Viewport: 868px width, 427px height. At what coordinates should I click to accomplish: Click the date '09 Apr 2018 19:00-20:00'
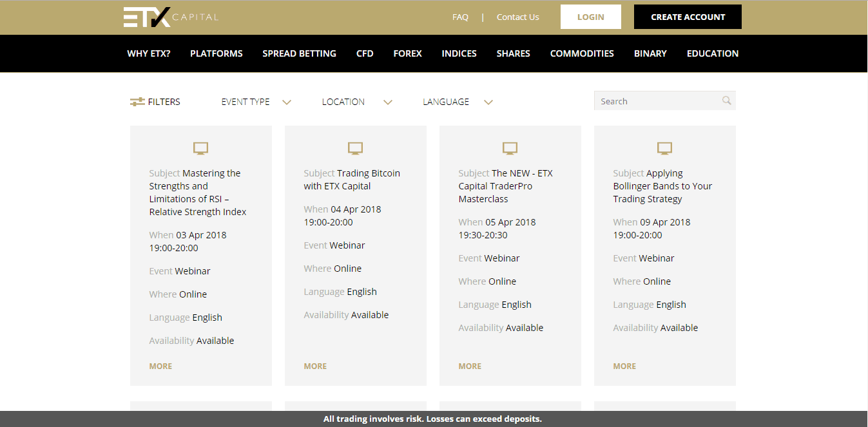pyautogui.click(x=652, y=229)
